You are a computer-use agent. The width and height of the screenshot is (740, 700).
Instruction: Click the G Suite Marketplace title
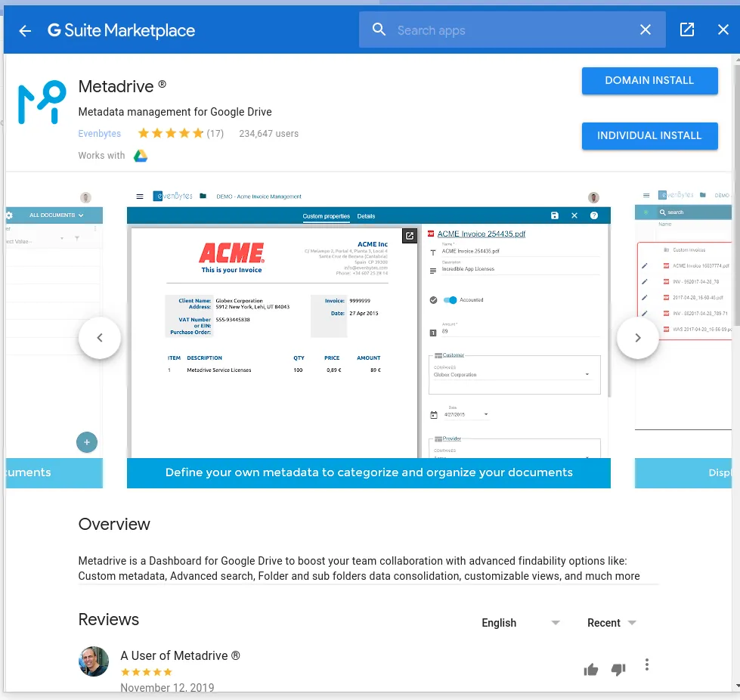tap(121, 30)
